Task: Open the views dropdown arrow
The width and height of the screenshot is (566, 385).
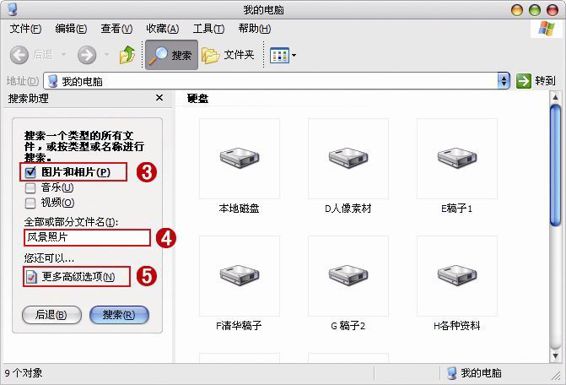Action: [294, 55]
